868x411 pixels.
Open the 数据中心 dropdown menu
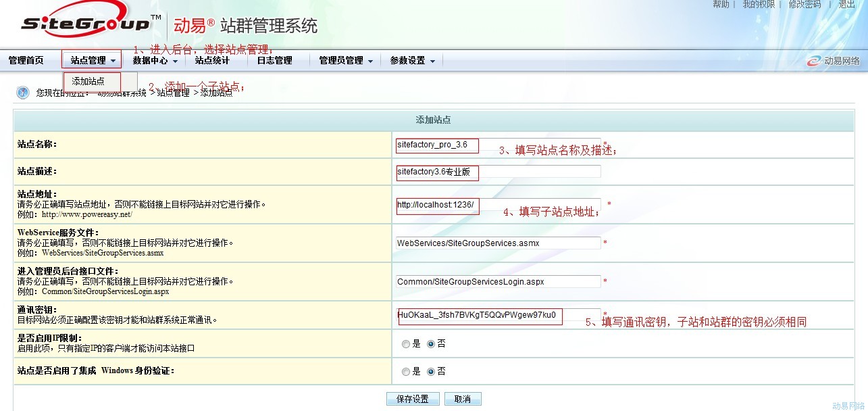pyautogui.click(x=155, y=61)
